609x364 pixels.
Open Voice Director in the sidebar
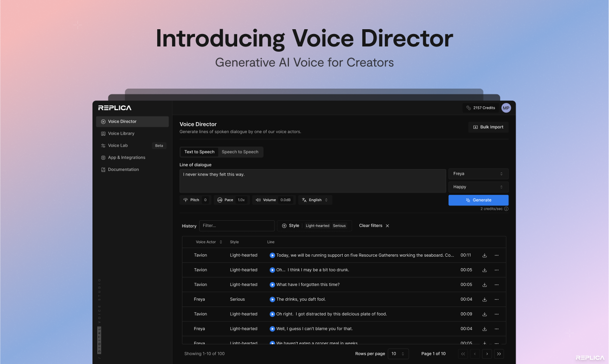[x=132, y=122]
